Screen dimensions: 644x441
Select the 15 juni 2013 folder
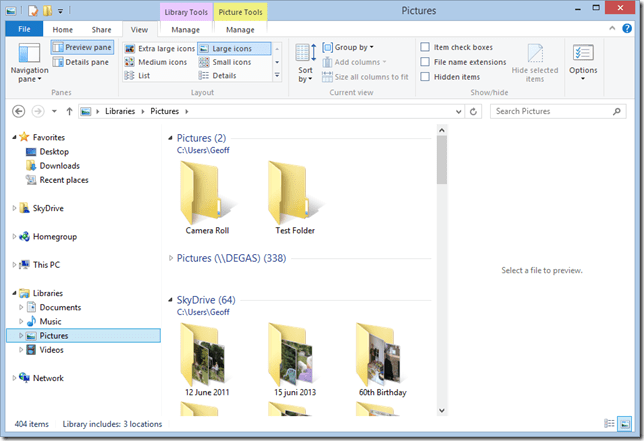tap(295, 360)
